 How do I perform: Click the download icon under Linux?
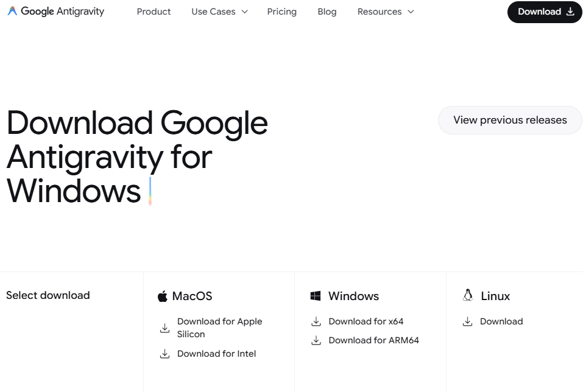point(467,321)
